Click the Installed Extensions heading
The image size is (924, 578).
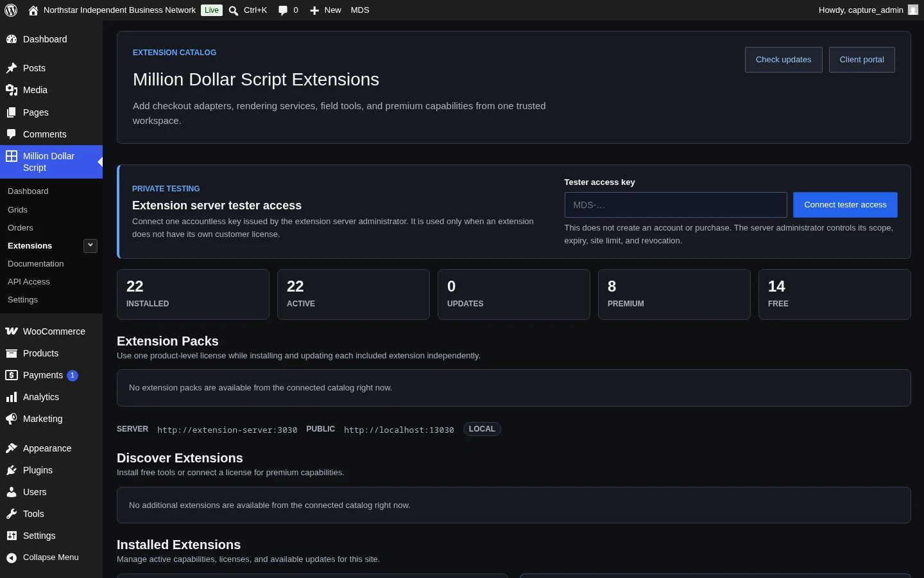[x=179, y=545]
